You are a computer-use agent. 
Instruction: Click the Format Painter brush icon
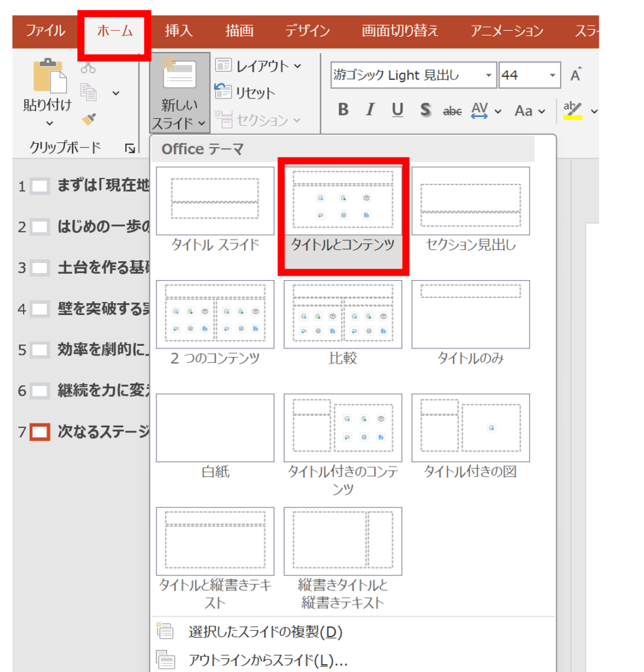(88, 119)
